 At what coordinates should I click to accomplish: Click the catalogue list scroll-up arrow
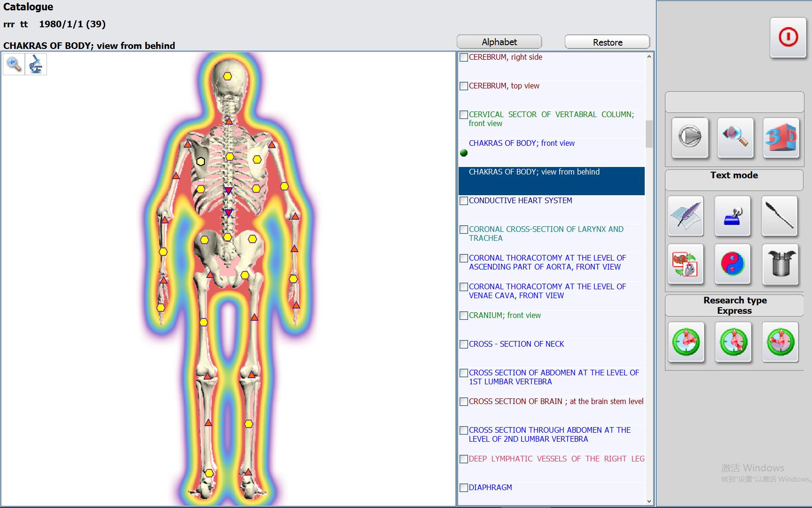(649, 57)
